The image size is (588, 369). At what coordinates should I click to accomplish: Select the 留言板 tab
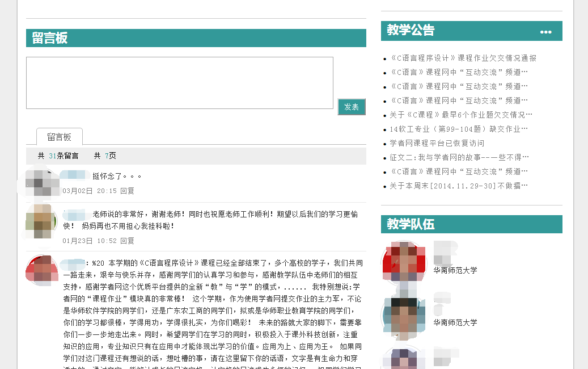pos(59,137)
